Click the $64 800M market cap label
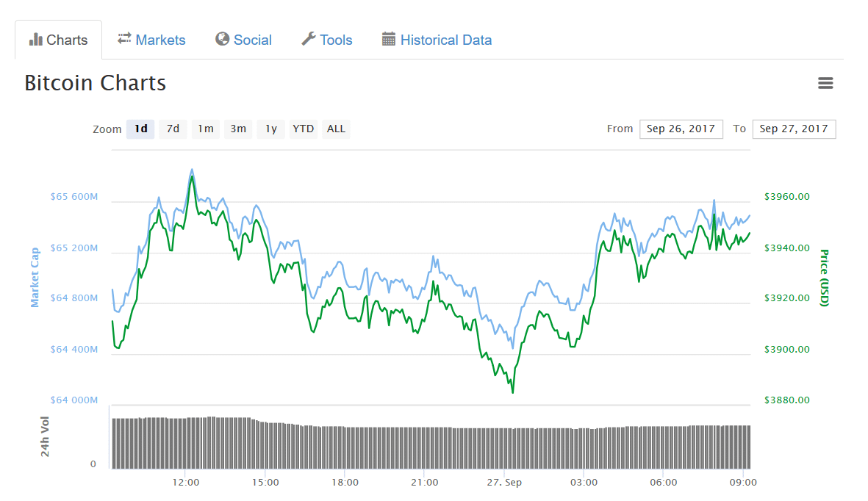The width and height of the screenshot is (868, 501). coord(74,298)
